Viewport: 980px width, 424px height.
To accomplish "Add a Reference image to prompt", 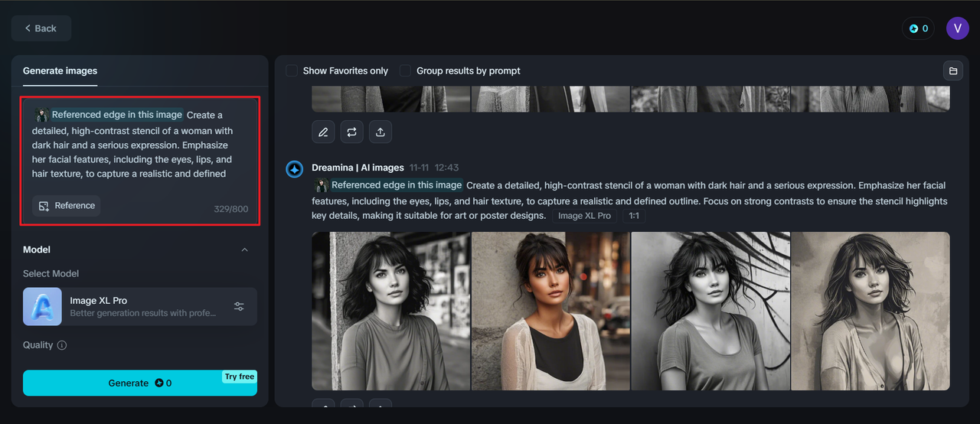I will pos(67,206).
